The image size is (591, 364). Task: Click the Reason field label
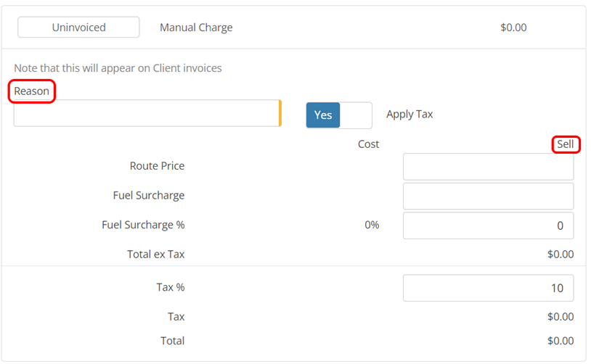tap(32, 91)
